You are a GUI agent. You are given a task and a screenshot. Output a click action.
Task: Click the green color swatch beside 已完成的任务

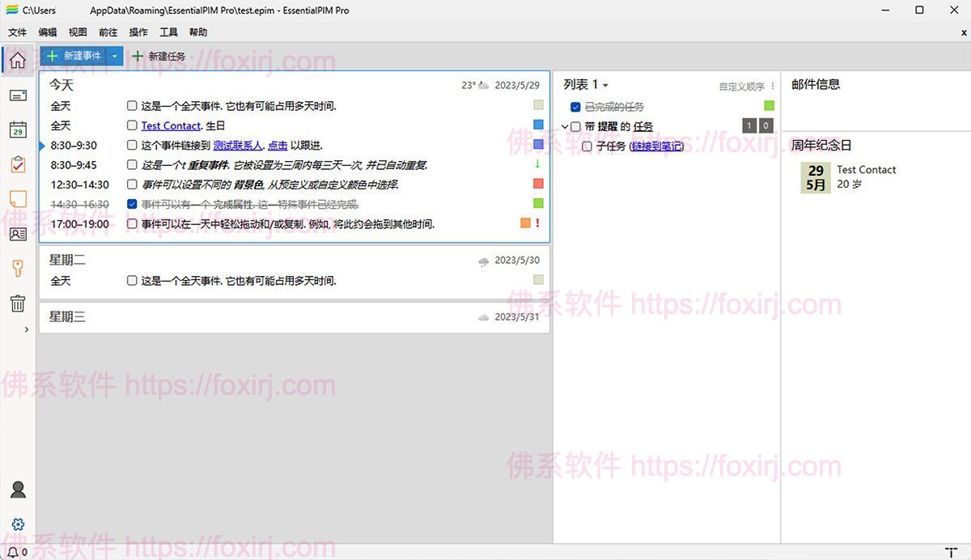point(769,106)
